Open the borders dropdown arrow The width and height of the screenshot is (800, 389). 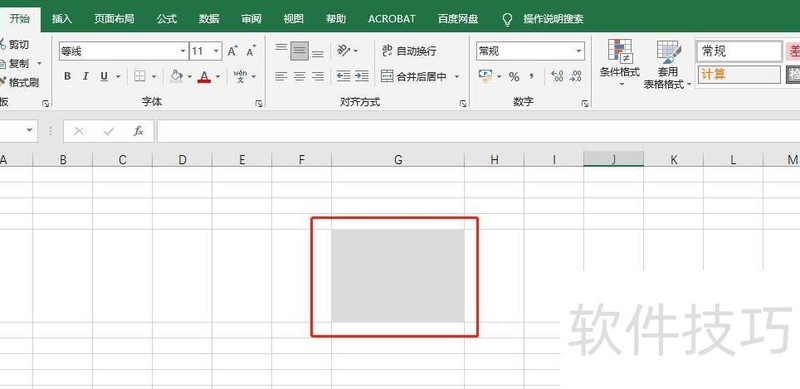[153, 77]
